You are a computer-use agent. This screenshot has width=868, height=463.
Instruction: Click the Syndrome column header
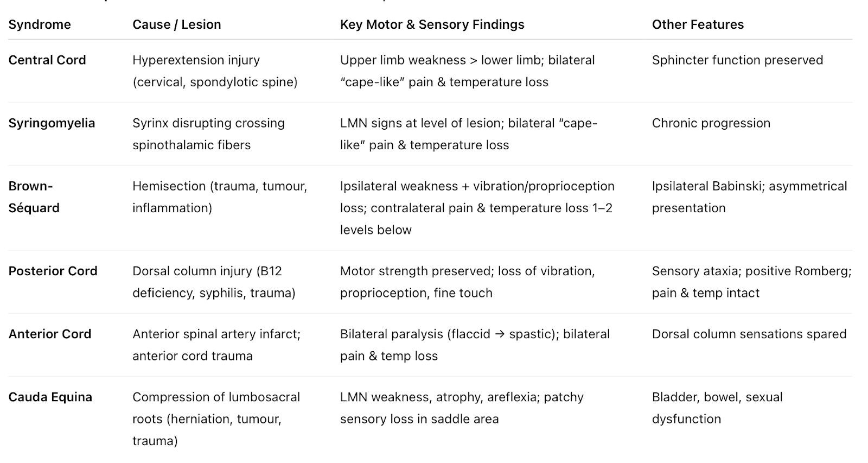[x=40, y=24]
